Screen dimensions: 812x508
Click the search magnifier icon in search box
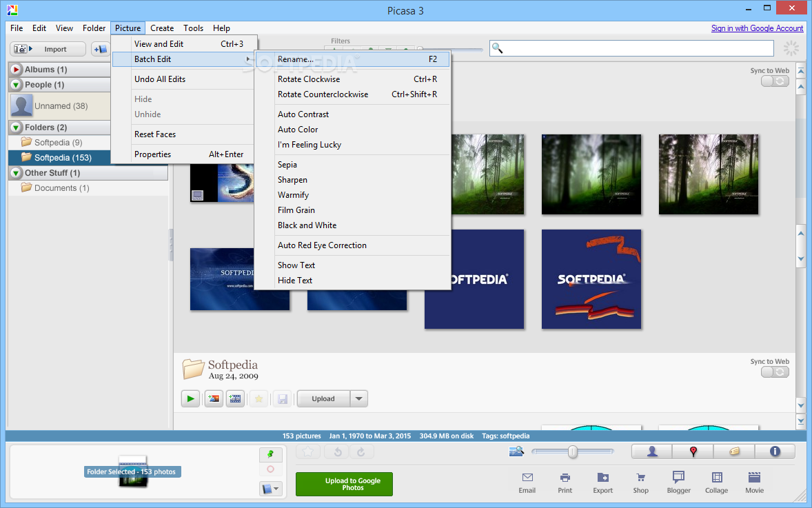click(x=497, y=48)
